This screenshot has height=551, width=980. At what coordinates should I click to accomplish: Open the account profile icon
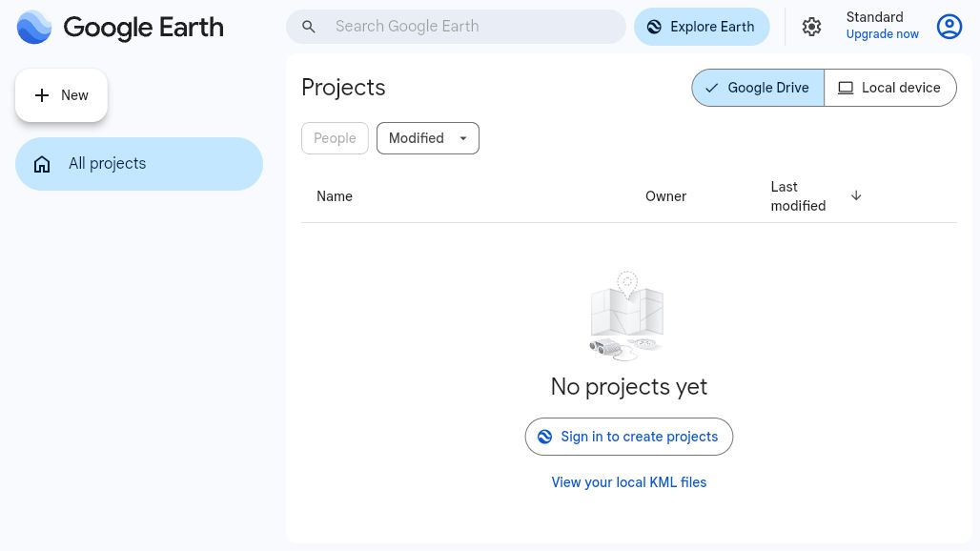[949, 27]
